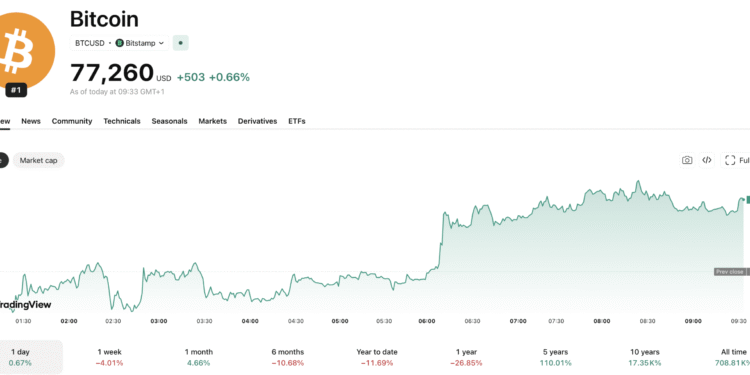Select the Markets tab
750x375 pixels.
click(x=212, y=121)
